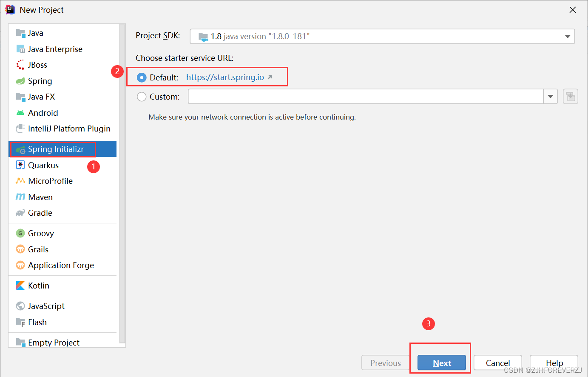Image resolution: width=588 pixels, height=377 pixels.
Task: Click the Groovy G icon
Action: click(x=20, y=233)
